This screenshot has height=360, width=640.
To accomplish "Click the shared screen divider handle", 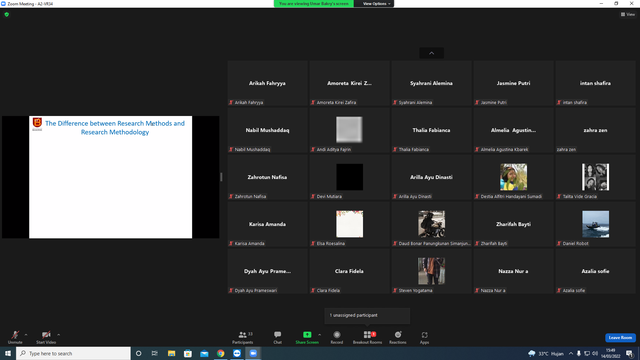I will coord(221,177).
